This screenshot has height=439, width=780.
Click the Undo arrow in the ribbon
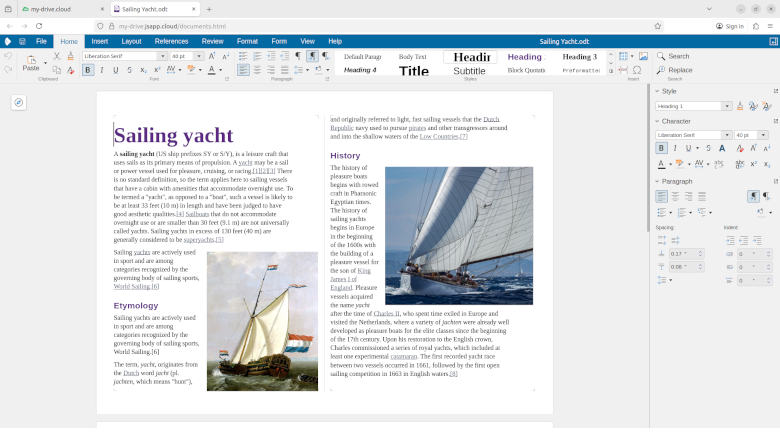8,56
